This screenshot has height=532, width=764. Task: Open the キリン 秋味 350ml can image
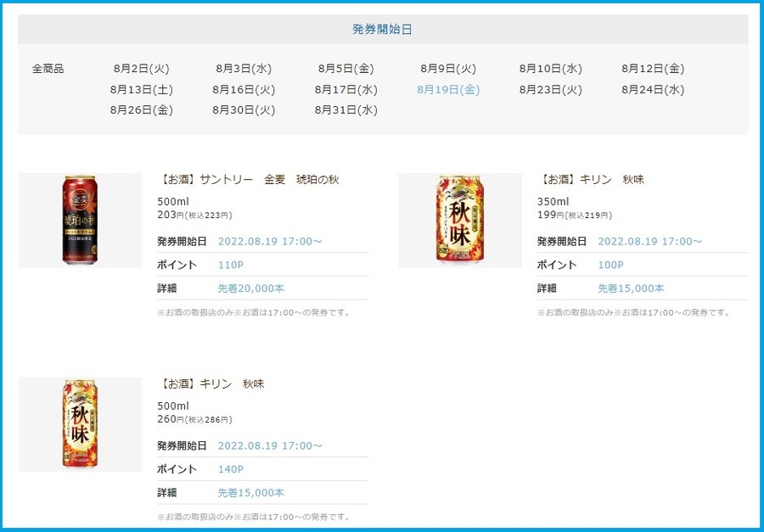click(460, 220)
